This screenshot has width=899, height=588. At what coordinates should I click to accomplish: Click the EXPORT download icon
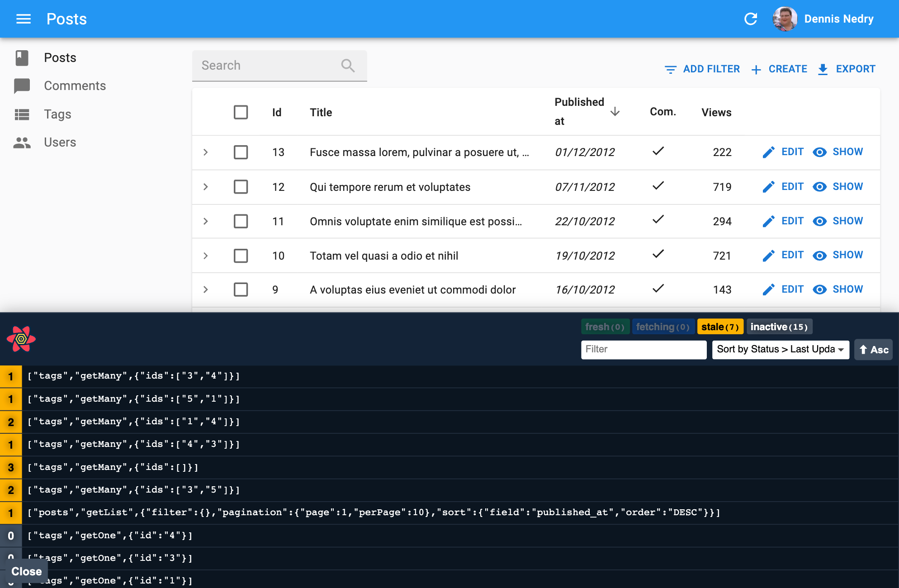pos(823,69)
